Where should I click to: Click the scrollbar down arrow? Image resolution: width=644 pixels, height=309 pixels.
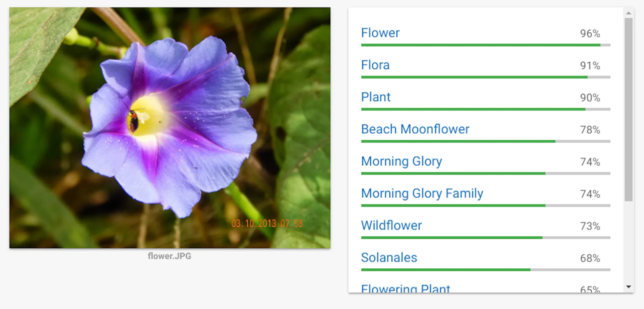pos(629,287)
